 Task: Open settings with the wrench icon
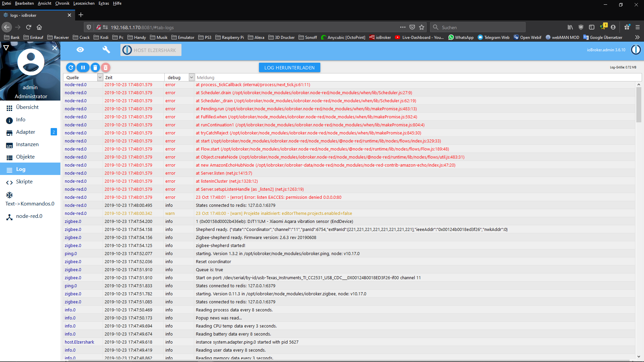pos(106,50)
